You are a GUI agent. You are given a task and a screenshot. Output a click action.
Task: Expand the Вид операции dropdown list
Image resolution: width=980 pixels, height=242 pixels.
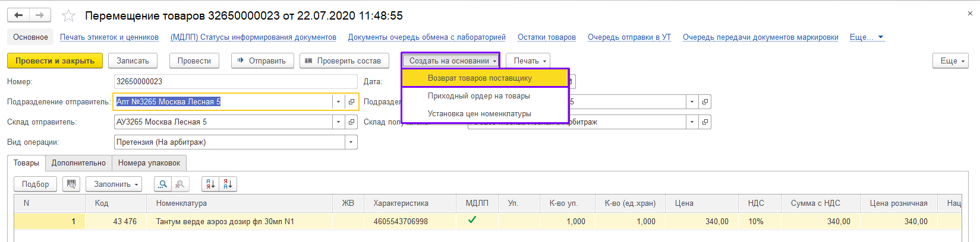351,142
